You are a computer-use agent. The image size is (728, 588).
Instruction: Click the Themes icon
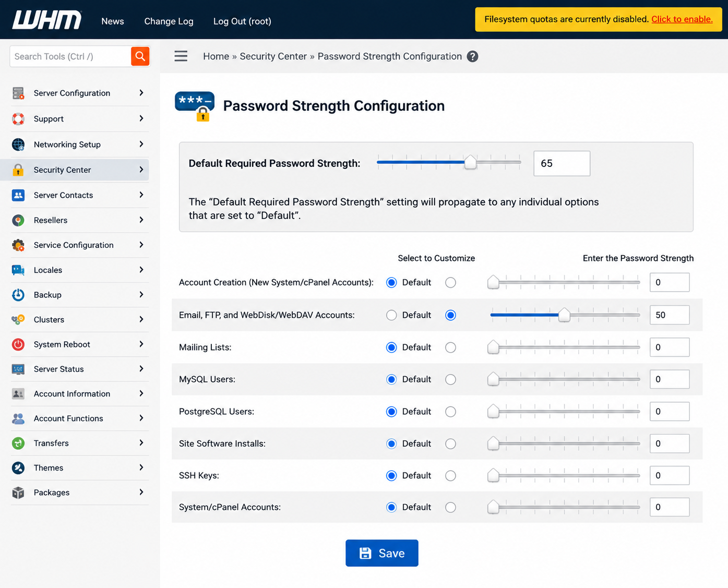tap(18, 467)
